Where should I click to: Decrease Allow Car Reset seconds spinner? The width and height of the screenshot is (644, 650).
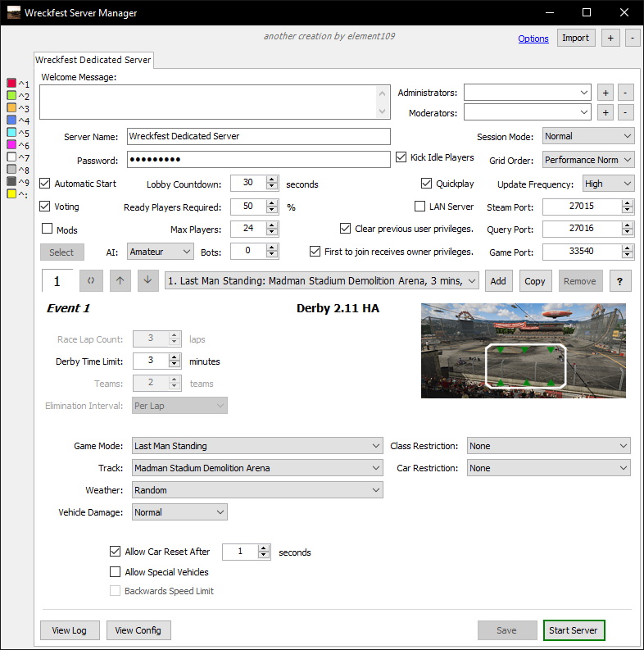pos(264,555)
